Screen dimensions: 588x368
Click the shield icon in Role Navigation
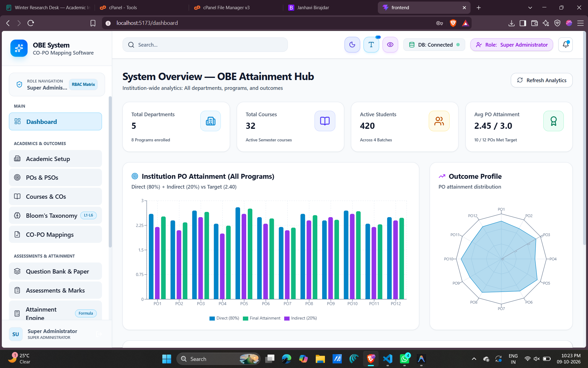click(x=19, y=84)
